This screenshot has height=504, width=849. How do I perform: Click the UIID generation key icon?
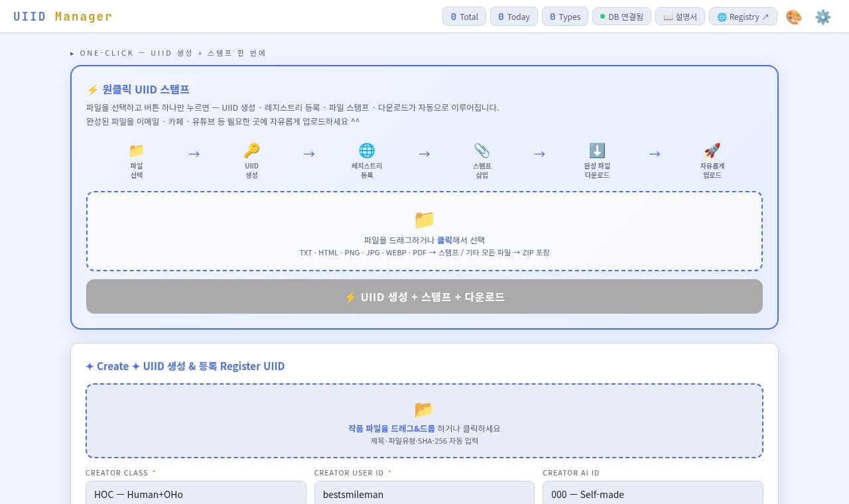pyautogui.click(x=251, y=151)
